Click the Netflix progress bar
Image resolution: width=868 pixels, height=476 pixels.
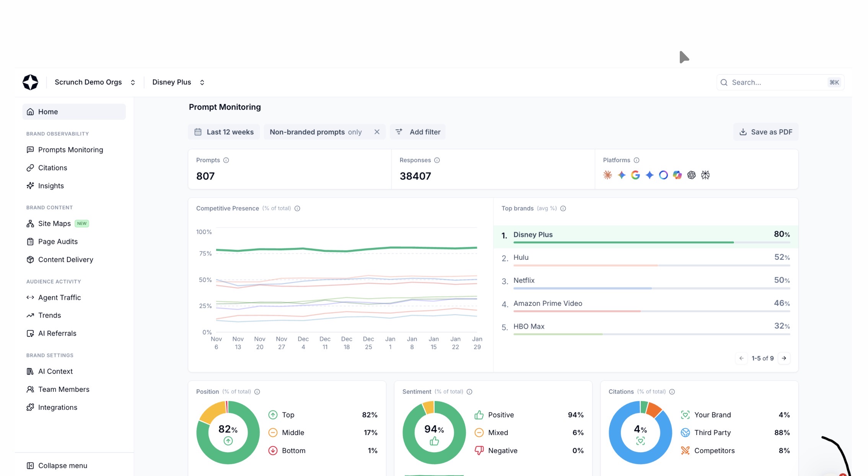pos(651,288)
